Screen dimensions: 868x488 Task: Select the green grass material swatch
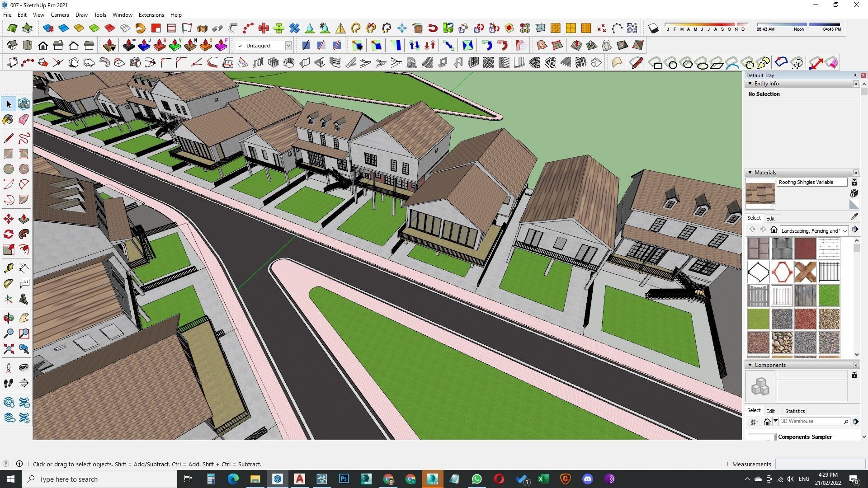[829, 295]
